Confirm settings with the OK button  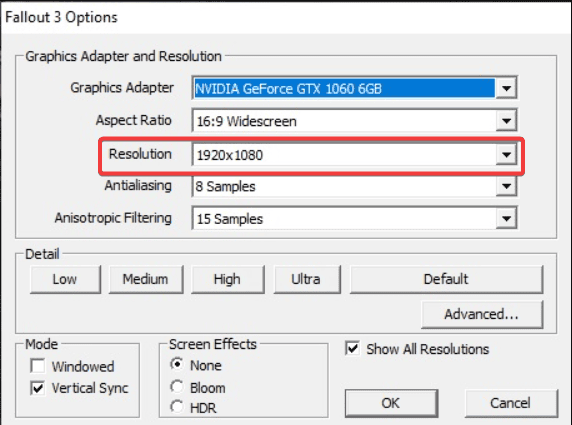(391, 403)
